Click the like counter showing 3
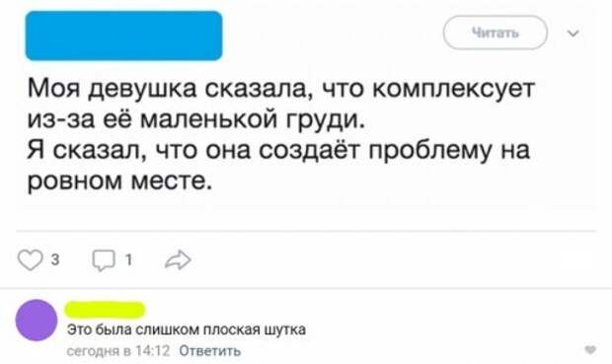The width and height of the screenshot is (612, 364). coord(55,259)
